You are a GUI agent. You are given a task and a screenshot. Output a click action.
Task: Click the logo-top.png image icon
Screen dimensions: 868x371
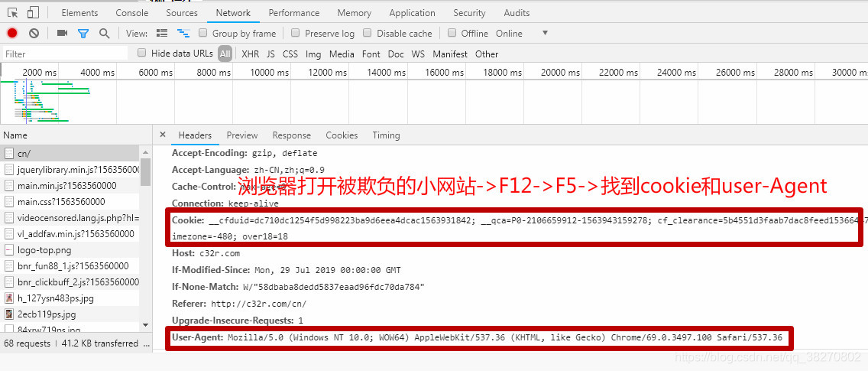pyautogui.click(x=9, y=250)
